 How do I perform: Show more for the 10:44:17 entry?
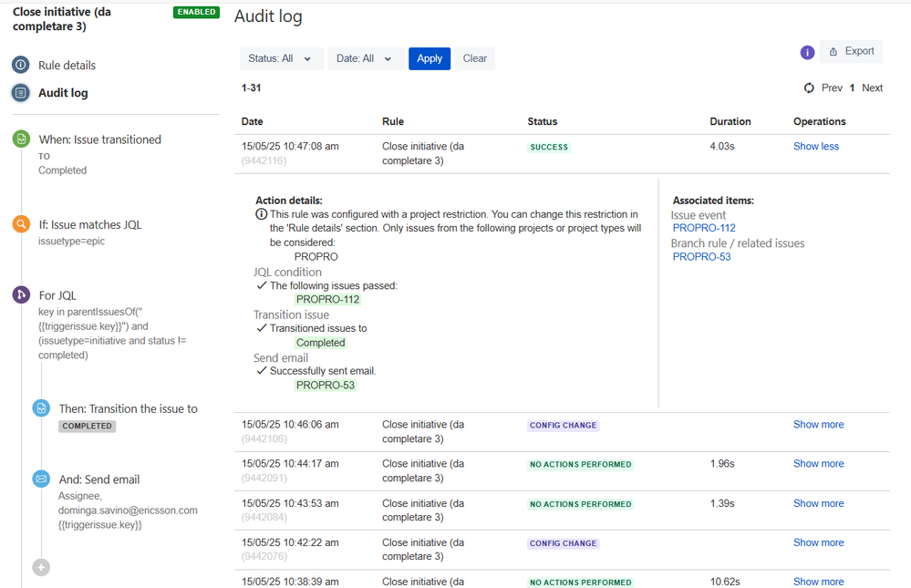pyautogui.click(x=818, y=464)
